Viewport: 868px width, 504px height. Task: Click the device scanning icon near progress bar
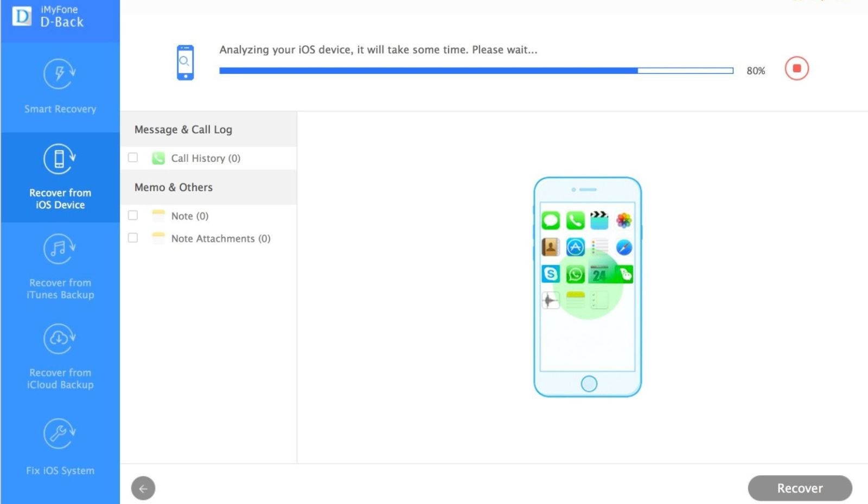[x=184, y=62]
